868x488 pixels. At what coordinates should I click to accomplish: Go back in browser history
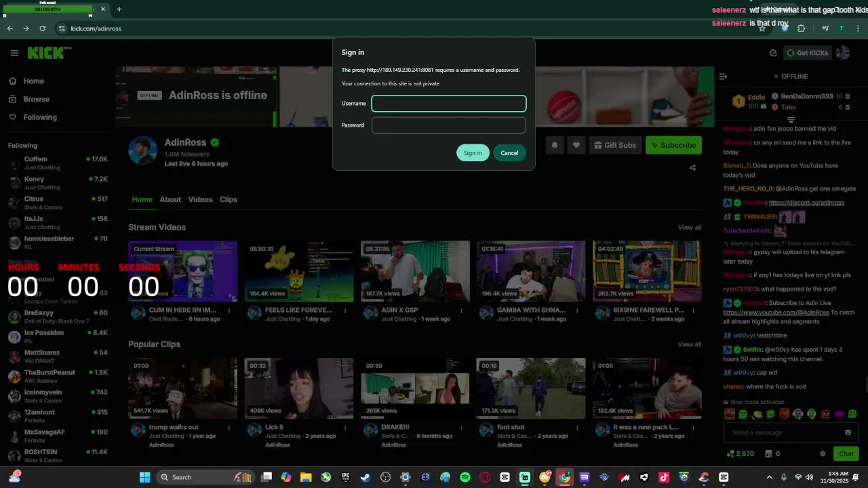point(9,28)
